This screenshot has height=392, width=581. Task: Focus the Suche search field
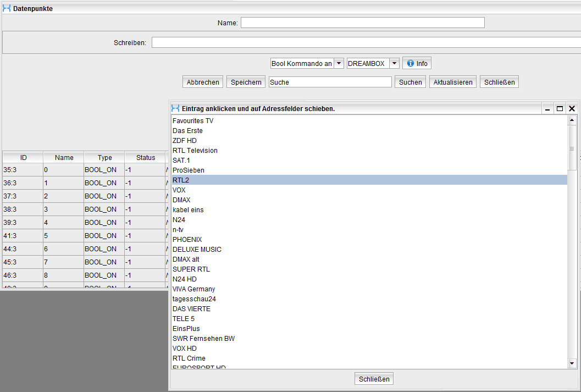pyautogui.click(x=330, y=82)
